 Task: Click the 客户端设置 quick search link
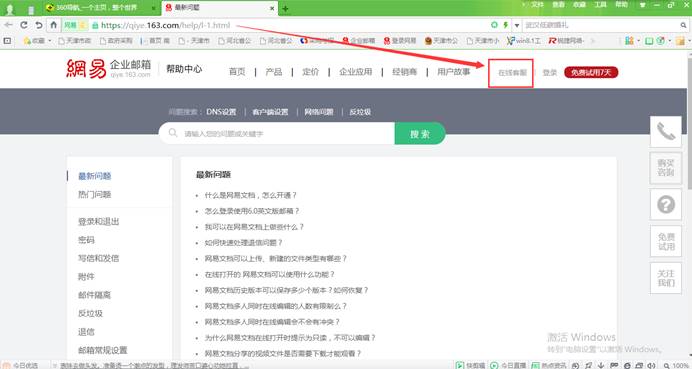pos(270,112)
